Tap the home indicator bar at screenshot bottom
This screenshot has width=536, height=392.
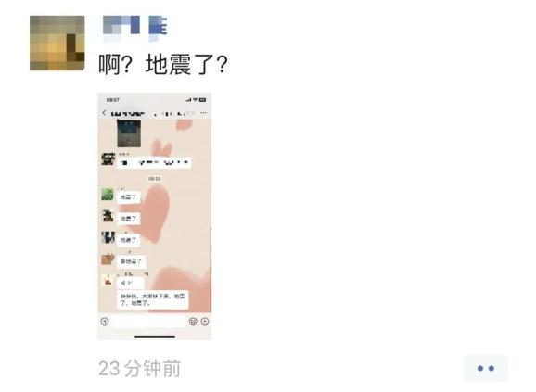tap(155, 336)
